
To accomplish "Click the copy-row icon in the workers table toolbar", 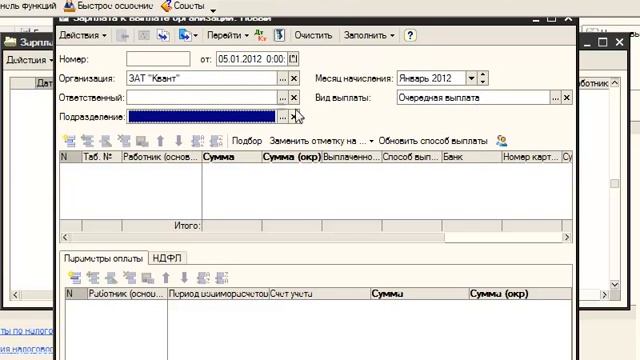I will click(x=87, y=141).
